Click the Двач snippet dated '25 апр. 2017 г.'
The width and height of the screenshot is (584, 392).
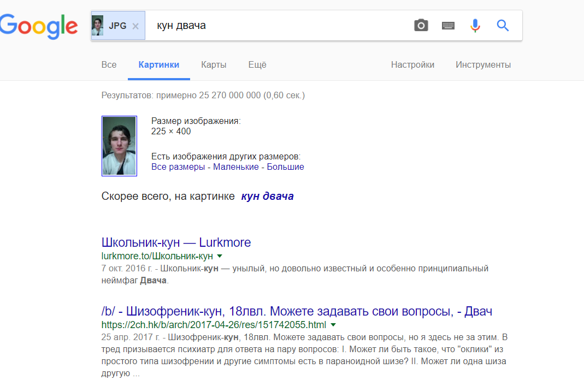[x=304, y=355]
